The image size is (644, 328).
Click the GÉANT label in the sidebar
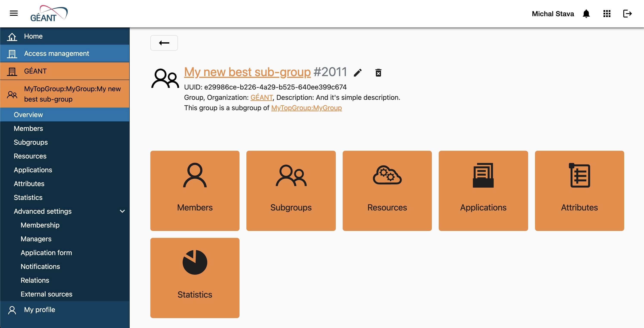(x=35, y=71)
